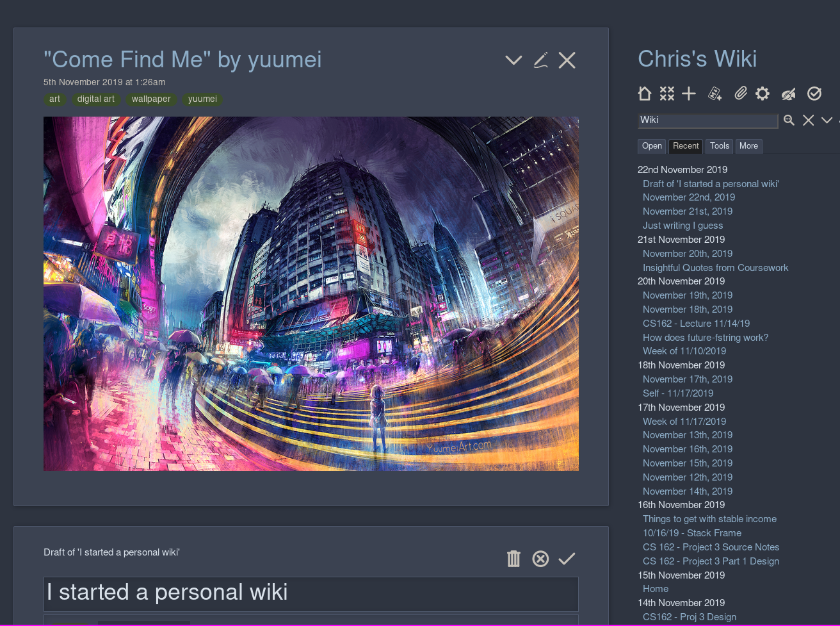The image size is (840, 626).
Task: Create a new Markdown tiddler
Action: [715, 94]
